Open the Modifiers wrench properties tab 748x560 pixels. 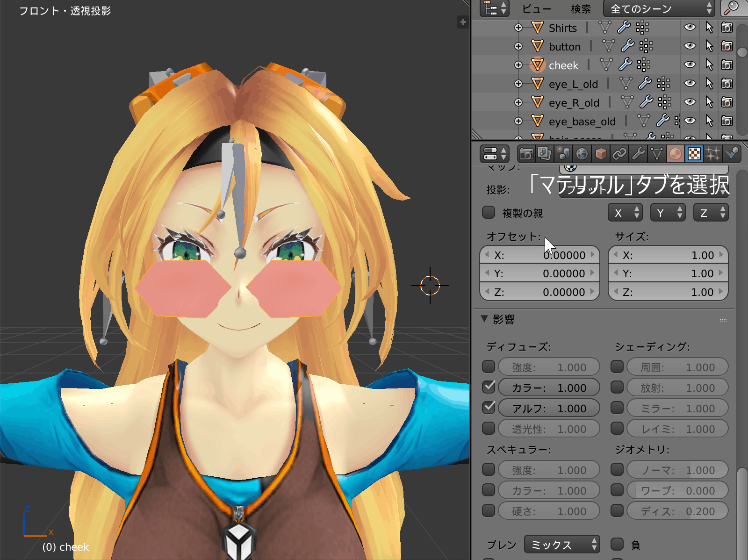(x=638, y=154)
